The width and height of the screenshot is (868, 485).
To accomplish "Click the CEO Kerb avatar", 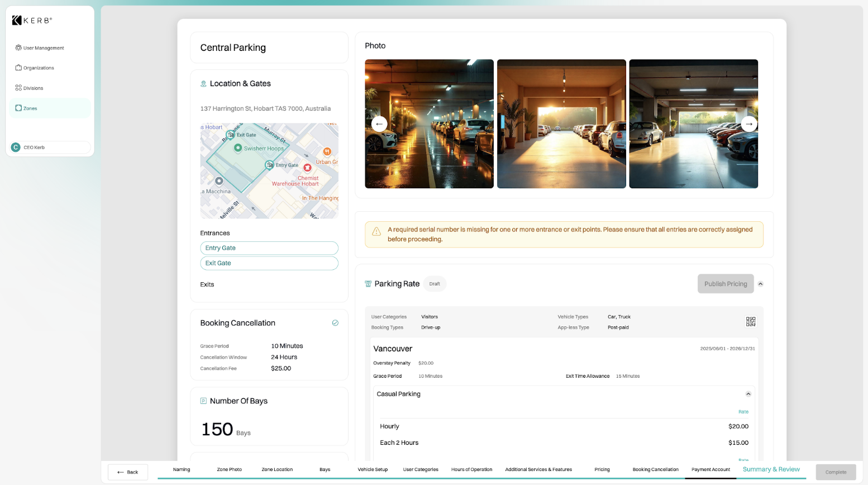I will [x=16, y=148].
